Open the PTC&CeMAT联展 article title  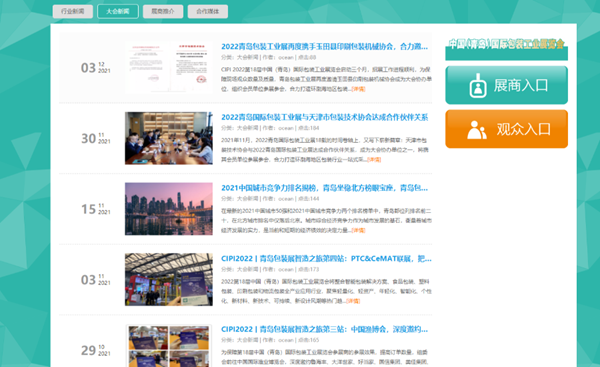click(326, 259)
